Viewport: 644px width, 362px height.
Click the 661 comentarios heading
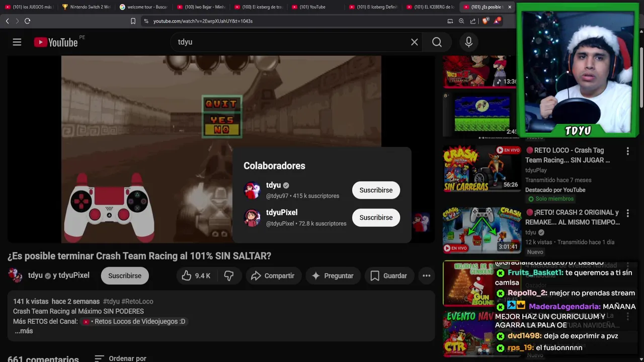click(x=43, y=359)
